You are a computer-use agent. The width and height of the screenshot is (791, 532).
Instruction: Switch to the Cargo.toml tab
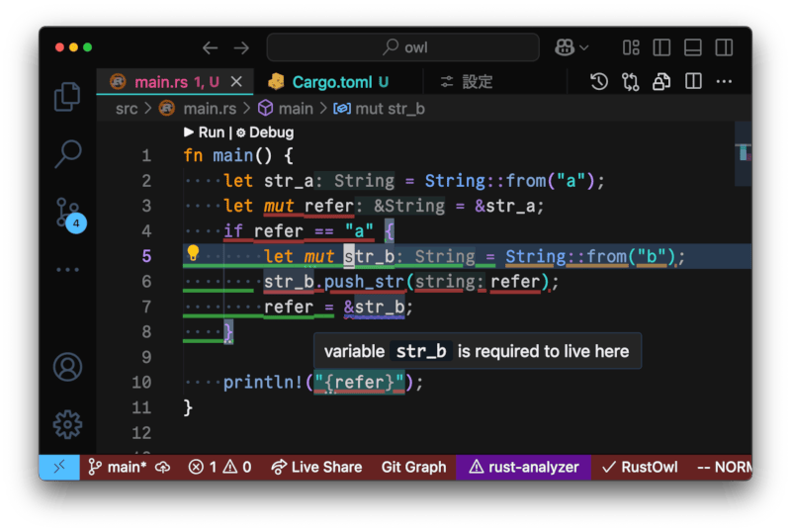(329, 82)
